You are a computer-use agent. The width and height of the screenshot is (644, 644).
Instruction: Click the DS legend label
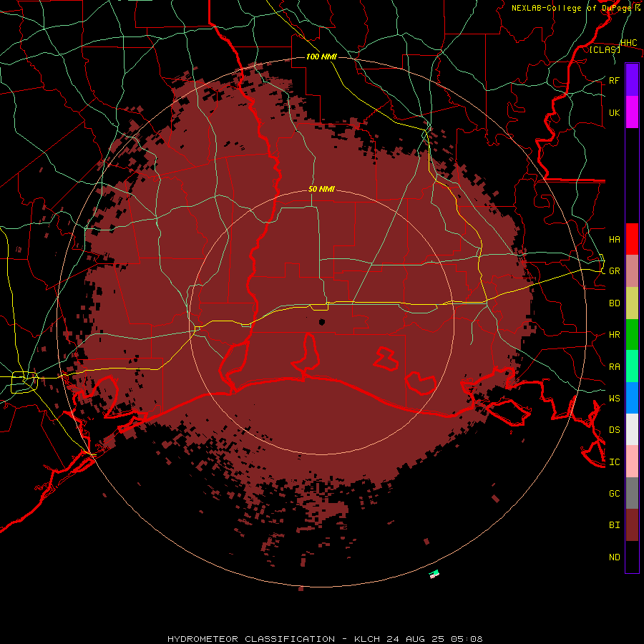(614, 430)
